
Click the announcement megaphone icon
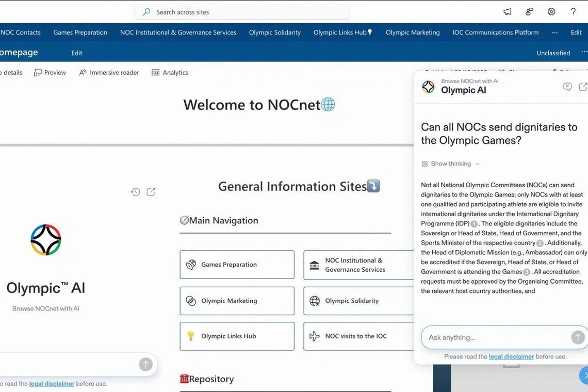point(507,11)
